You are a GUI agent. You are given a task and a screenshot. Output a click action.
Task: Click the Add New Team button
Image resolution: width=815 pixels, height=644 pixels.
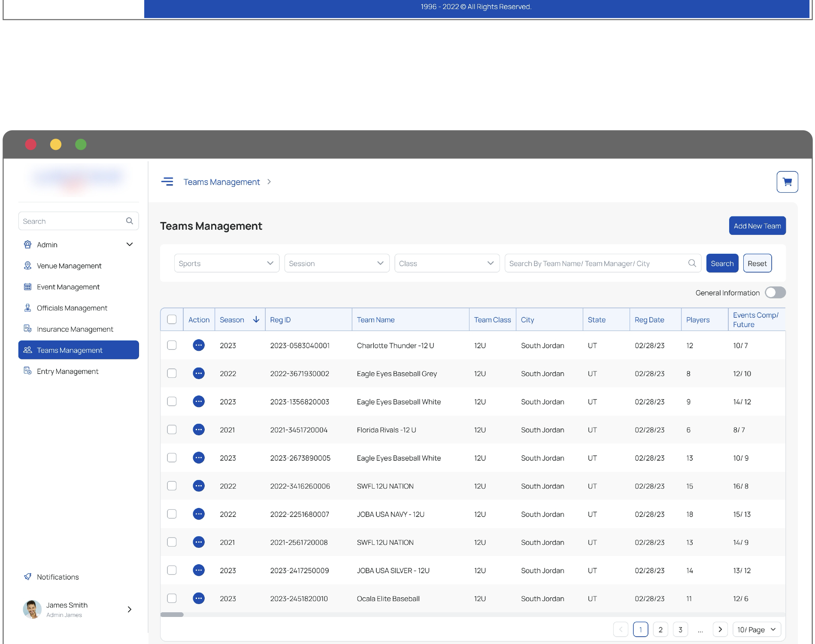click(x=757, y=226)
